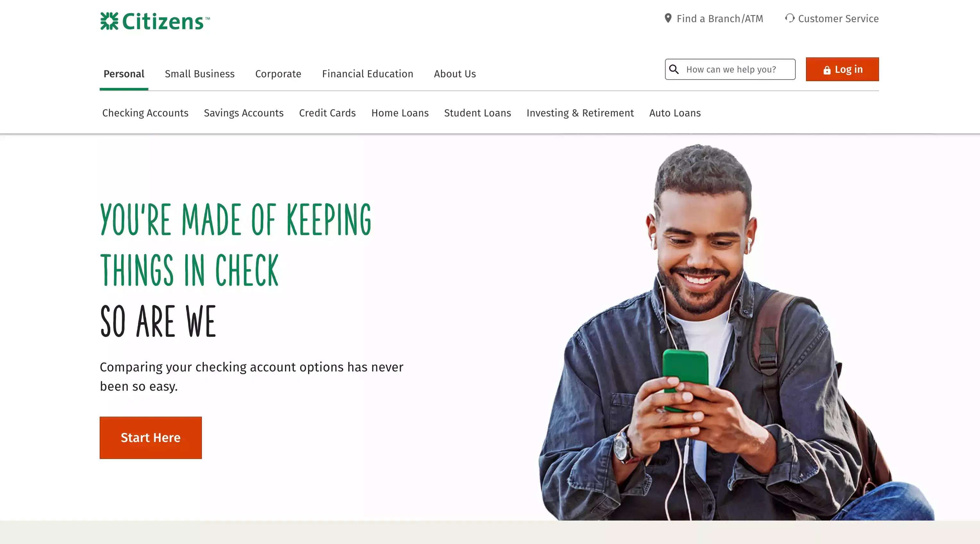Switch to Small Business tab
Screen dimensions: 980x544
(200, 74)
